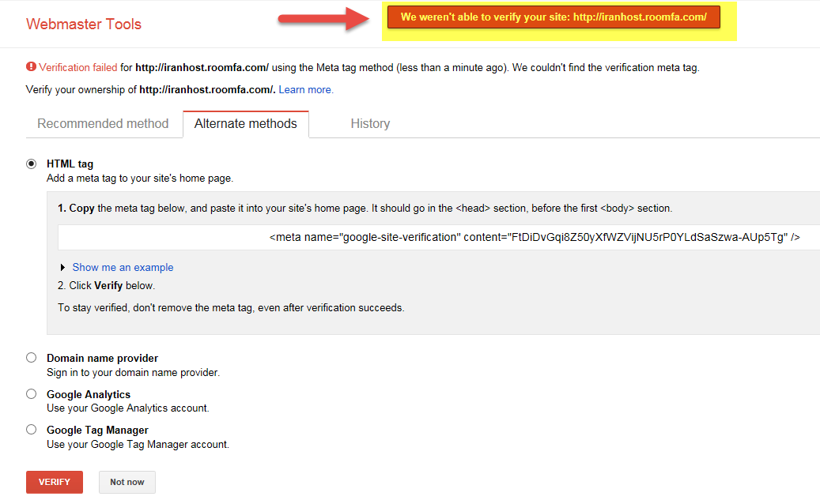The height and width of the screenshot is (504, 820).
Task: Click the Not now button
Action: (127, 482)
